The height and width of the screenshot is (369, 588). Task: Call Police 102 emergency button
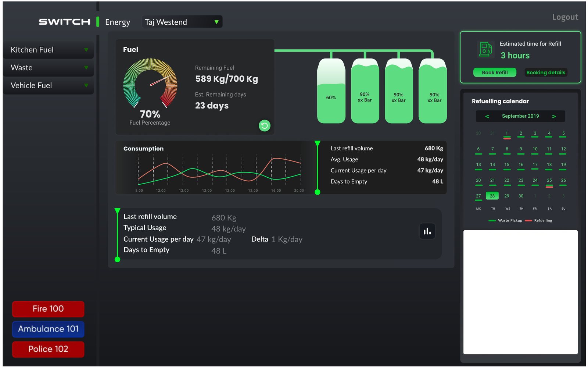[x=48, y=349]
